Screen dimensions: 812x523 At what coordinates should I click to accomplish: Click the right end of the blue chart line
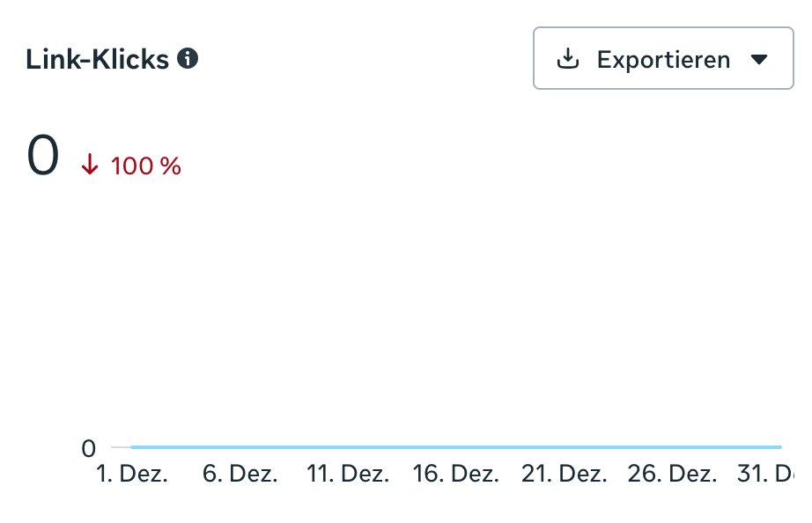tap(779, 447)
